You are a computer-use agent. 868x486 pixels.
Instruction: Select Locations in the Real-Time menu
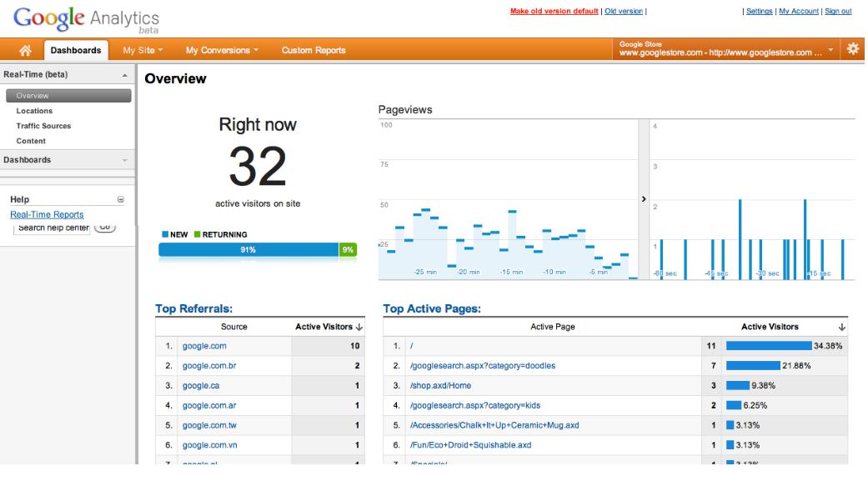(34, 111)
